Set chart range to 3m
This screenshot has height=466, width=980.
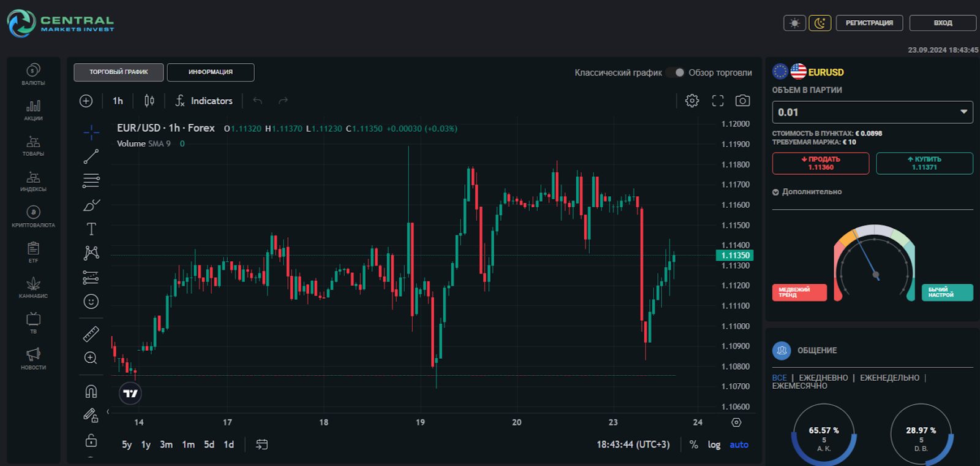pyautogui.click(x=166, y=445)
